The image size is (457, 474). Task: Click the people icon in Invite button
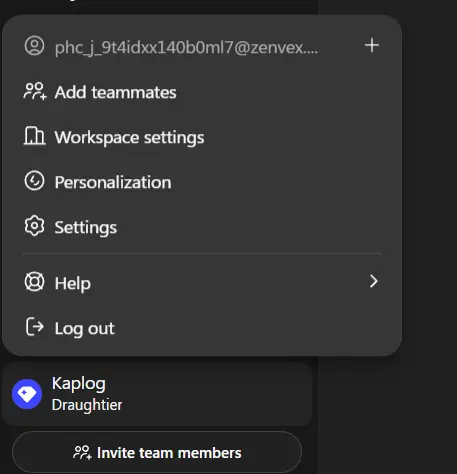point(82,452)
